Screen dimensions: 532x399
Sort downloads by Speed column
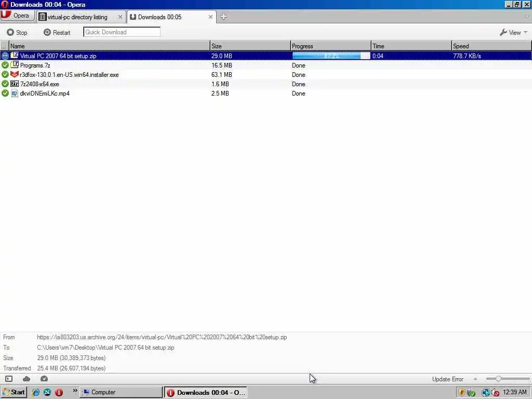click(x=491, y=46)
